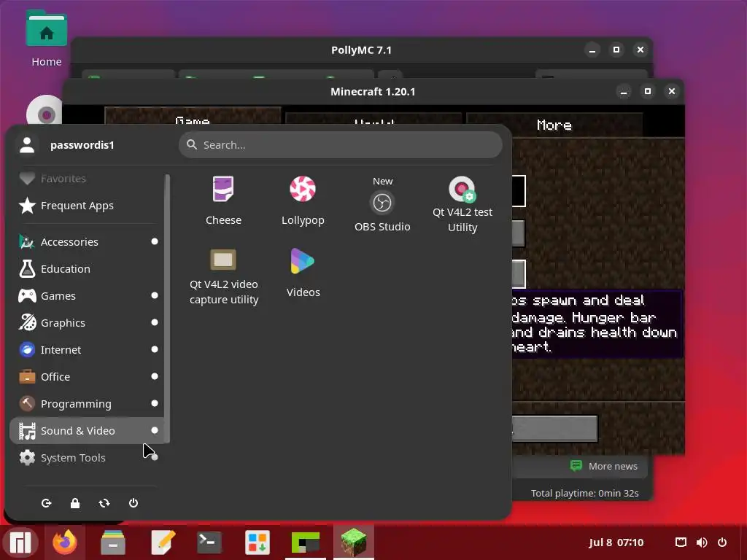Viewport: 747px width, 560px height.
Task: Click the category list scrollbar
Action: [x=167, y=308]
